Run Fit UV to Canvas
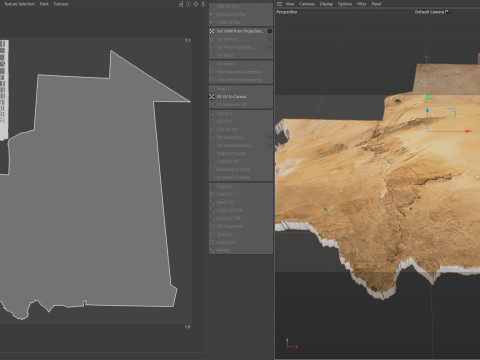The height and width of the screenshot is (360, 480). point(240,96)
